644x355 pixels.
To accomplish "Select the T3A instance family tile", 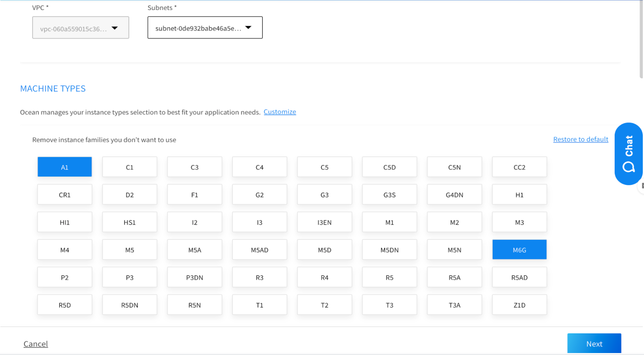I will pos(454,305).
